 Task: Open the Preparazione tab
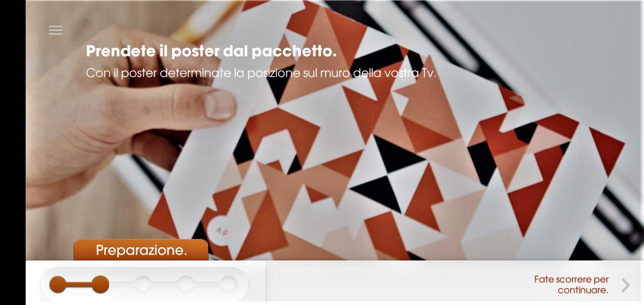click(141, 250)
